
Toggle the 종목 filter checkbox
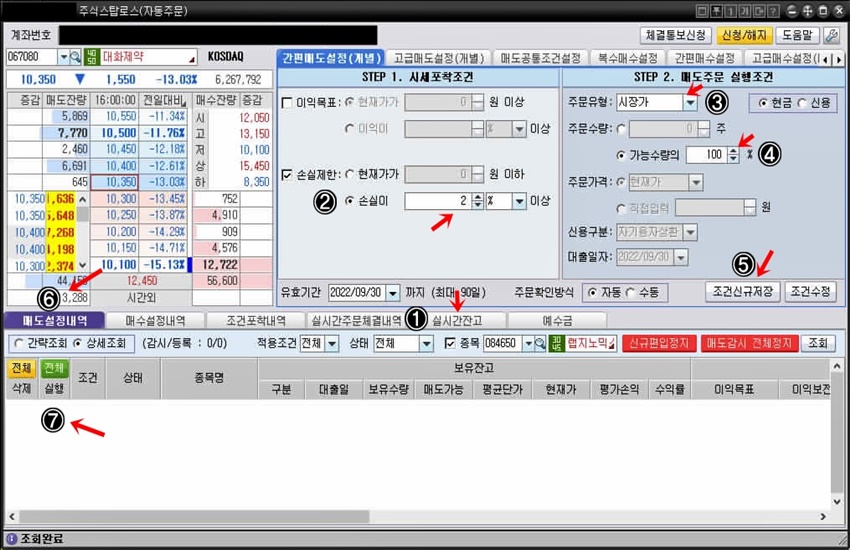click(x=450, y=344)
